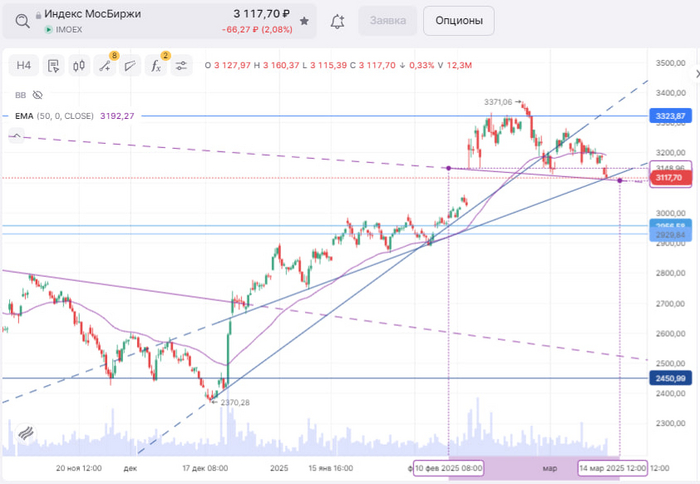The image size is (700, 484).
Task: Click the 14 мар 2025 12:00 date marker
Action: [612, 467]
